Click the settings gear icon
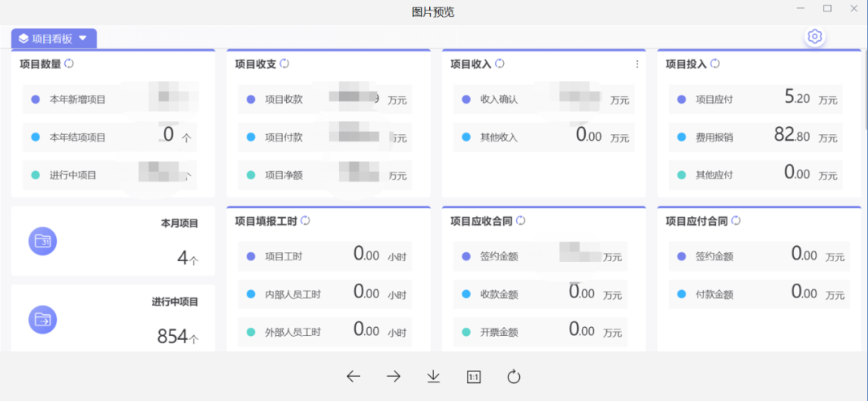The height and width of the screenshot is (401, 868). point(815,37)
